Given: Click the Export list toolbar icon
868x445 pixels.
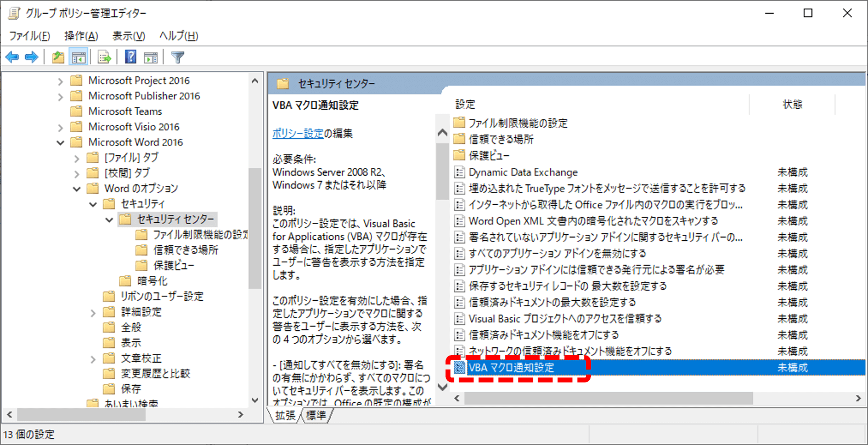Looking at the screenshot, I should [x=104, y=57].
